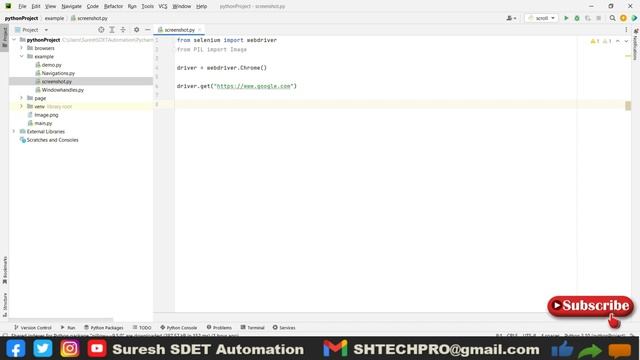Go to previous highlighted error arrow
Screen dimensions: 640x360
(618, 41)
